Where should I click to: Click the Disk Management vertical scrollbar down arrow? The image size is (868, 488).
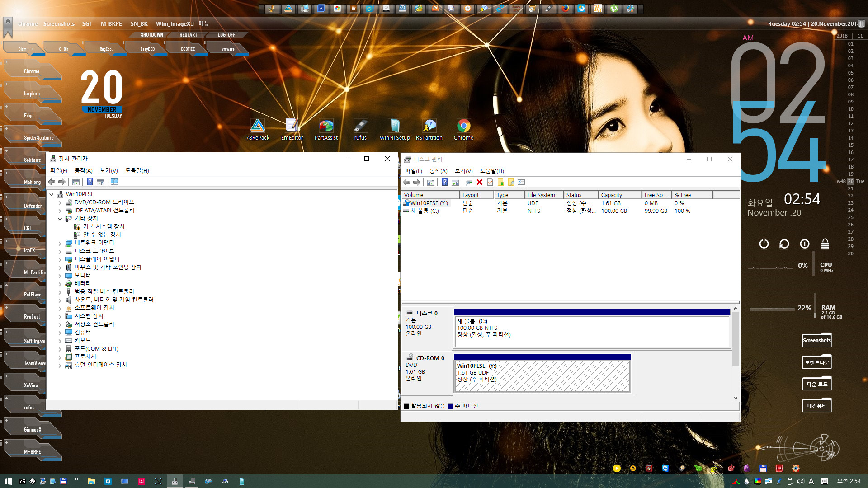(736, 398)
